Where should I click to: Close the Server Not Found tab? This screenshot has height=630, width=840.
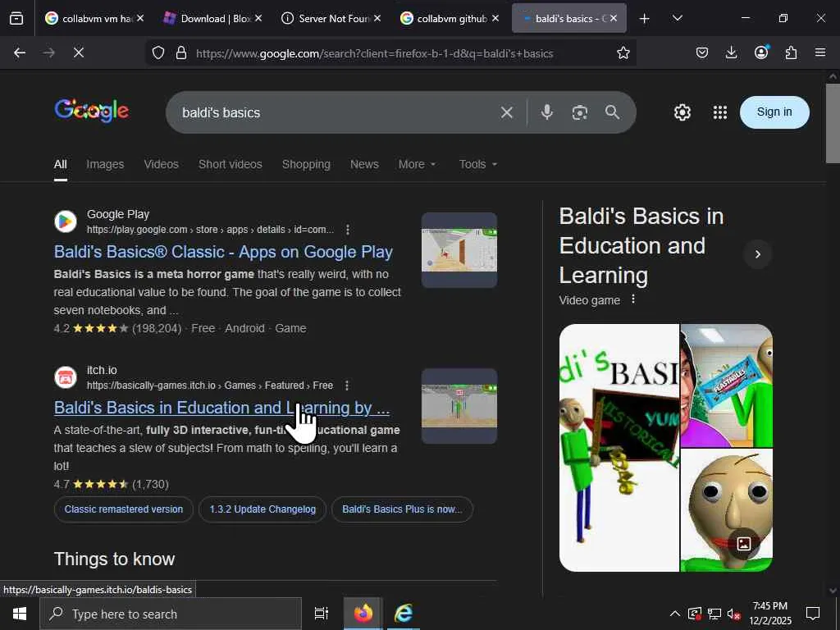pos(377,18)
